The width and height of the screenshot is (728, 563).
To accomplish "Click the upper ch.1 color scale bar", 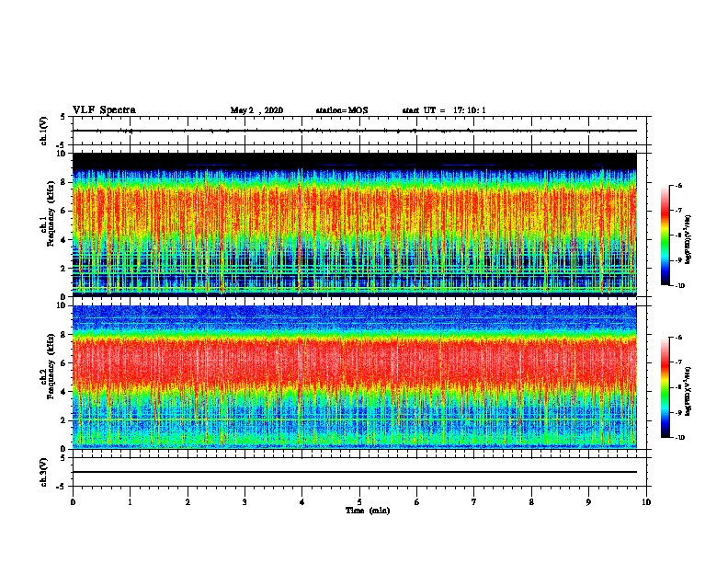I will tap(665, 236).
